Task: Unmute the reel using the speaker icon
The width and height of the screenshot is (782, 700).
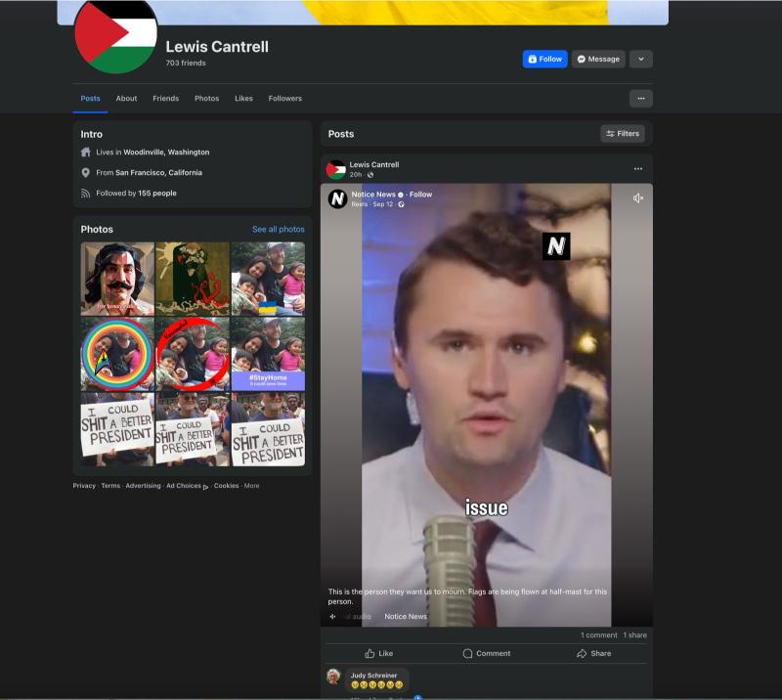Action: [637, 198]
